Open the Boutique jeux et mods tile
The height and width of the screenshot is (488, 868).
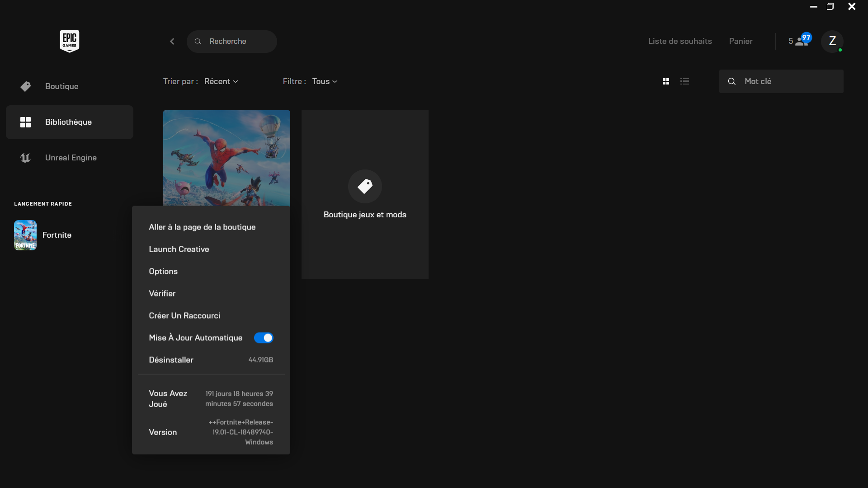click(365, 195)
